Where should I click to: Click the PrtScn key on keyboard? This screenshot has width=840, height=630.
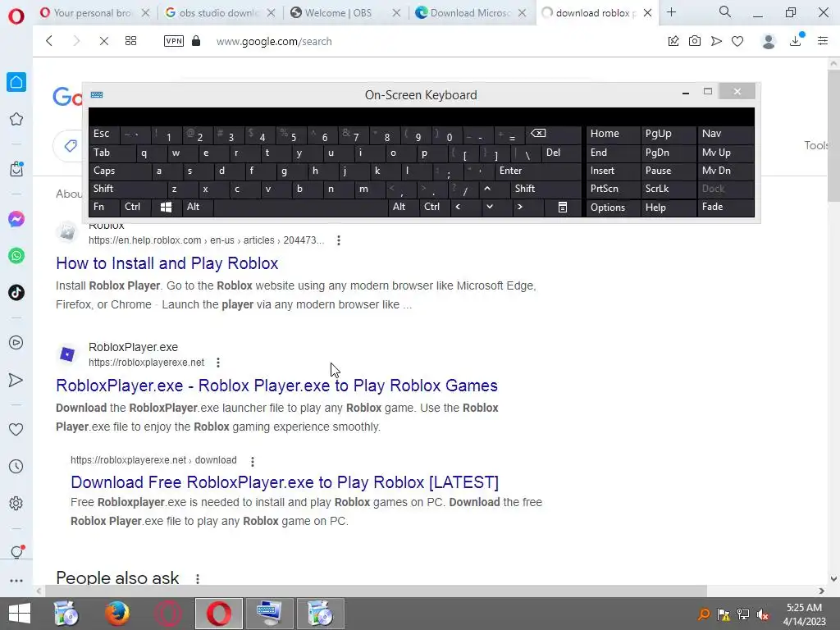614,189
